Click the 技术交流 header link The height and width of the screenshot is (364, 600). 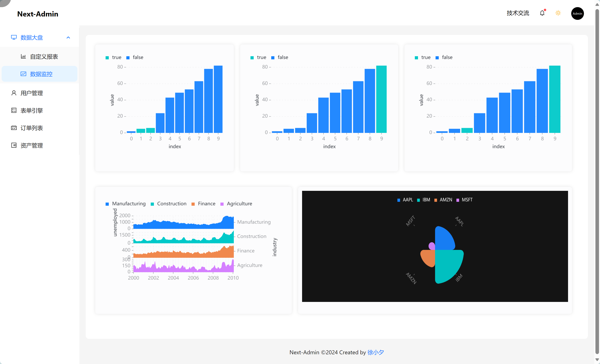click(x=518, y=13)
